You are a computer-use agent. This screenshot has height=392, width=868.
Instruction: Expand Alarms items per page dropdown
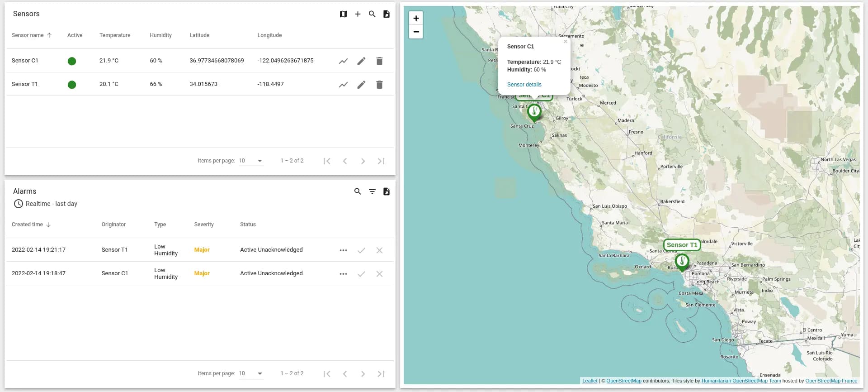pos(251,373)
